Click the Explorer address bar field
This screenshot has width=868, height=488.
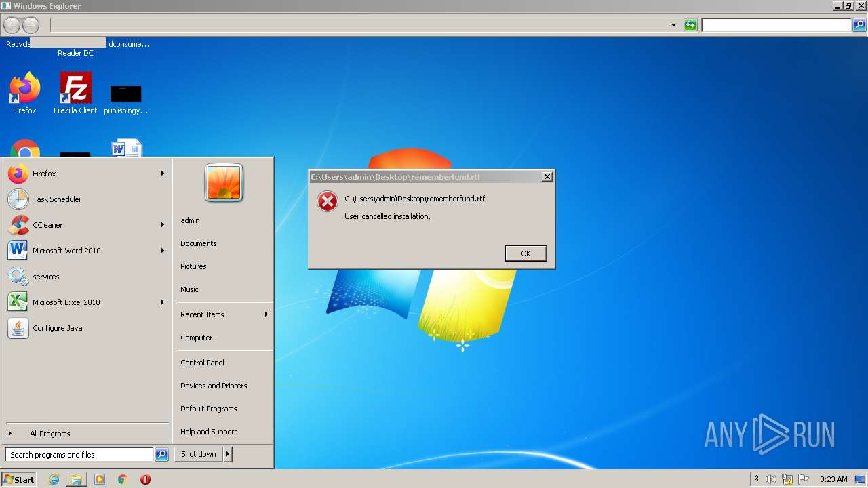point(359,25)
